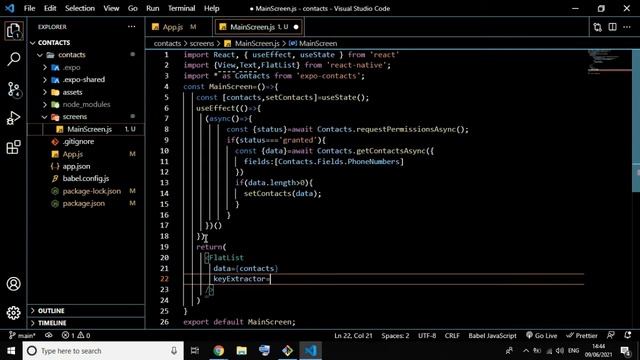Click the feedback icon in status bar

[611, 335]
